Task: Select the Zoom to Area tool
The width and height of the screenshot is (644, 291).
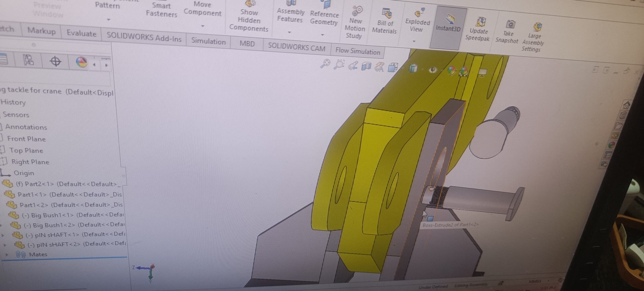Action: pos(339,64)
